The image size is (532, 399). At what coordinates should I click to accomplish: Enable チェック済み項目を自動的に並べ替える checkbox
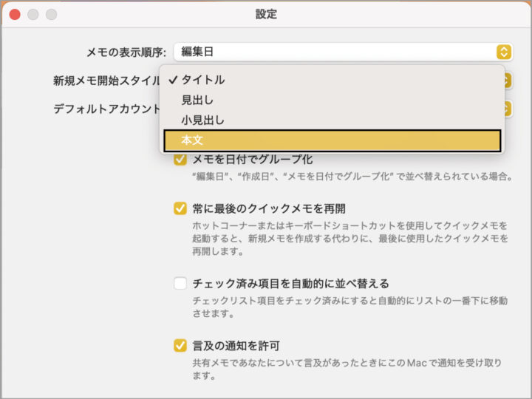coord(180,283)
